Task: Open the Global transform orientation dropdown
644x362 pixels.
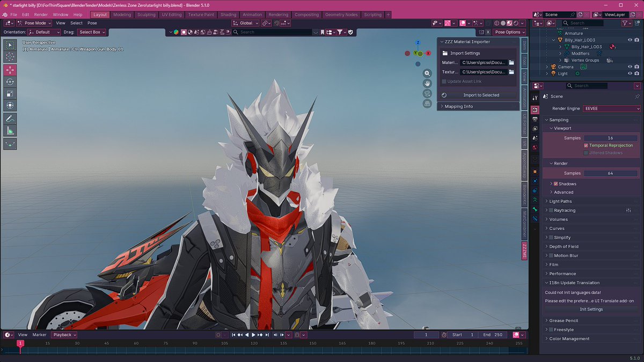Action: (x=245, y=24)
